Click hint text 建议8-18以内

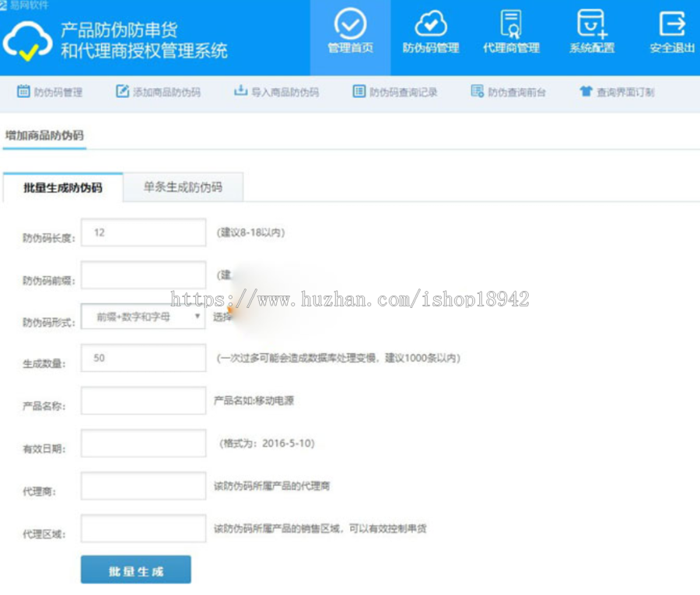pyautogui.click(x=251, y=233)
